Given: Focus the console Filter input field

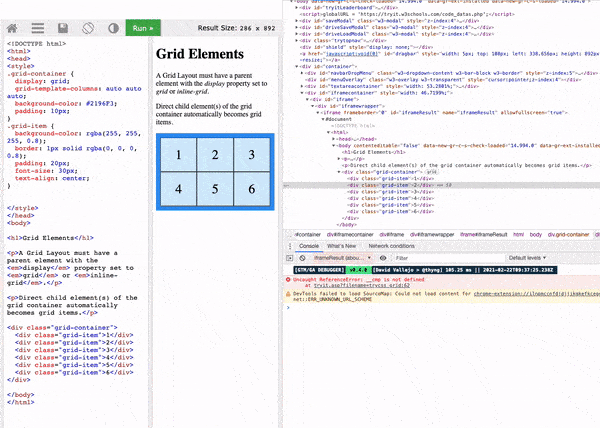Looking at the screenshot, I should coord(450,258).
